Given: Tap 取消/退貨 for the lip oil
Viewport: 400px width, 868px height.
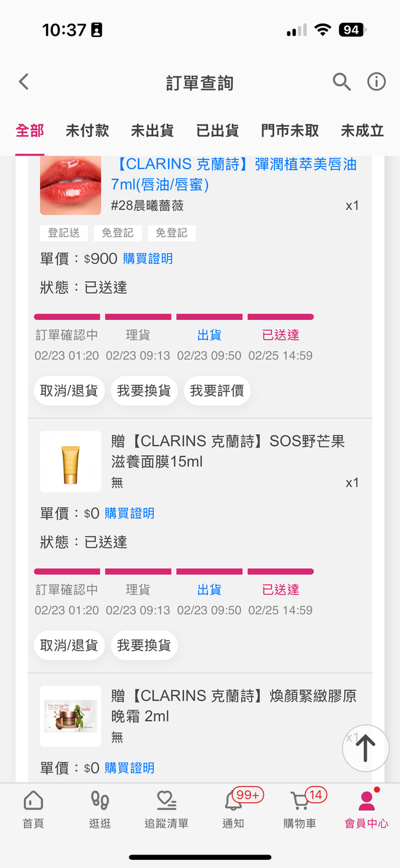Looking at the screenshot, I should [x=69, y=391].
